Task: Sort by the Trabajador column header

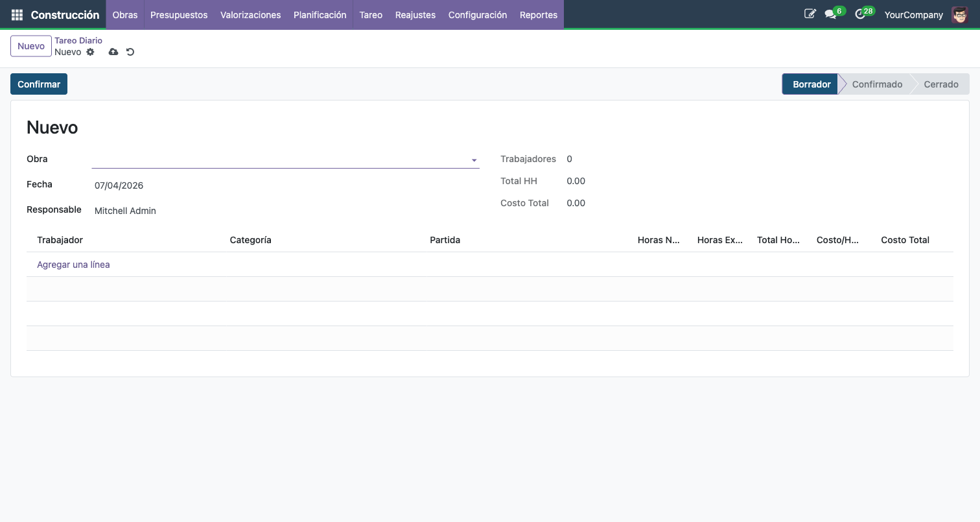Action: (60, 240)
